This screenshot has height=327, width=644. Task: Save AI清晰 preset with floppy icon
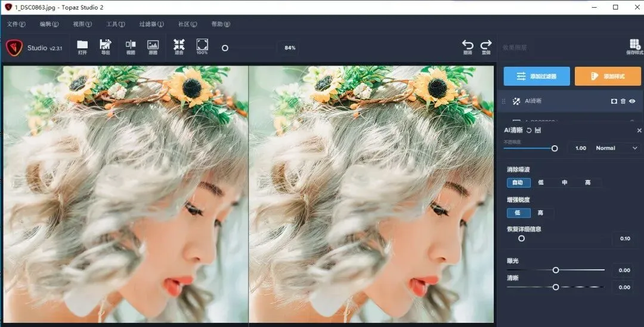[x=538, y=130]
